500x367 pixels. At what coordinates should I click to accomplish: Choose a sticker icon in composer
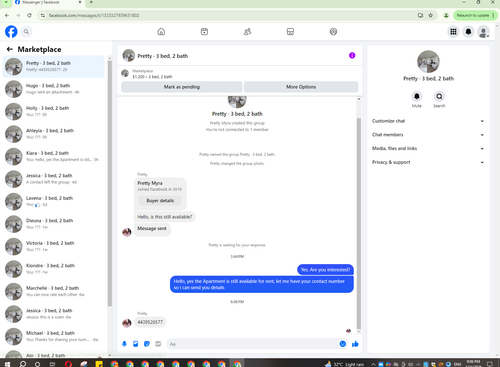(x=147, y=344)
